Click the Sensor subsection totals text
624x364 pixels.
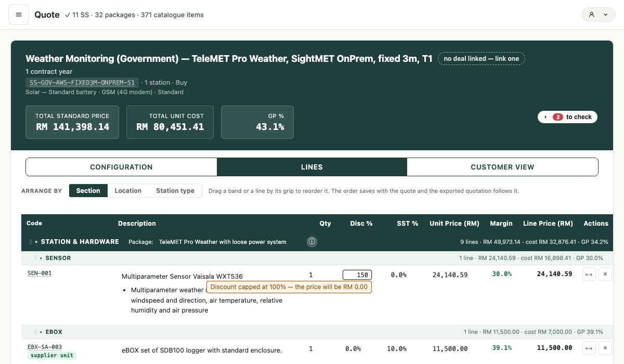(x=531, y=258)
